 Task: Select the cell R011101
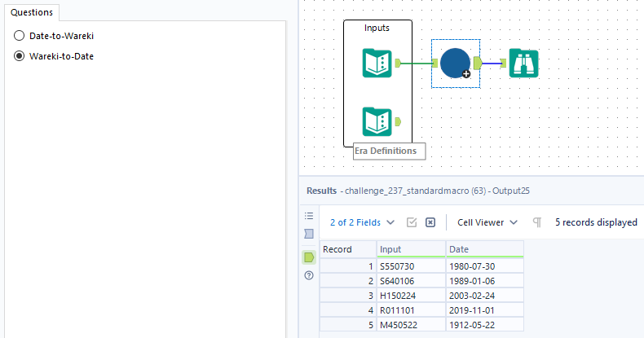tap(411, 310)
